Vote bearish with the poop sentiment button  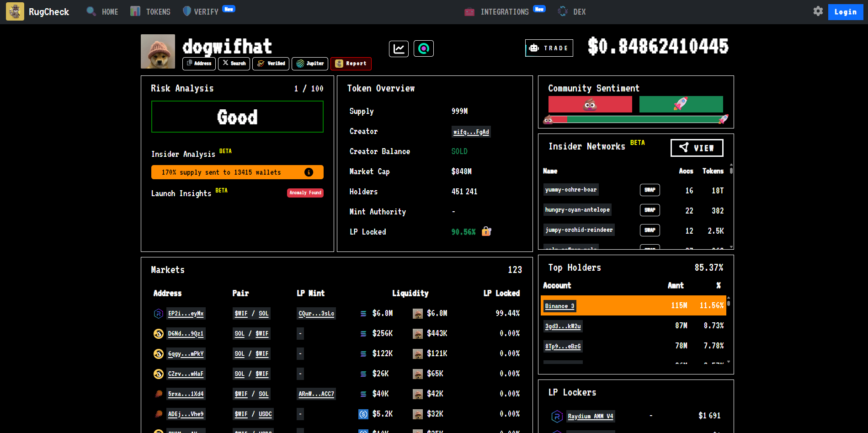pos(590,104)
